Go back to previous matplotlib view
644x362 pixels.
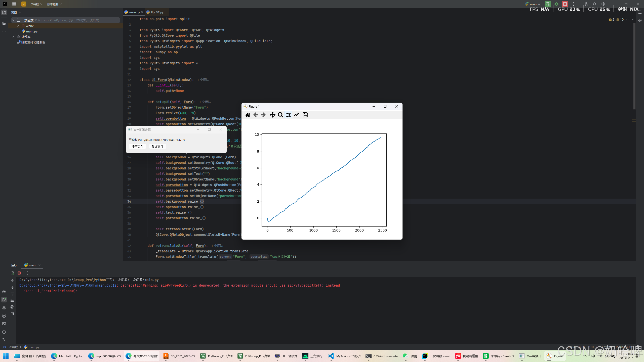256,115
